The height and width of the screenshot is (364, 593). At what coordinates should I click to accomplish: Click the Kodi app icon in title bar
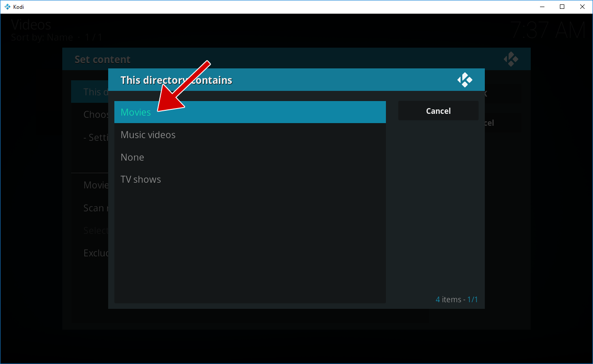click(x=8, y=7)
